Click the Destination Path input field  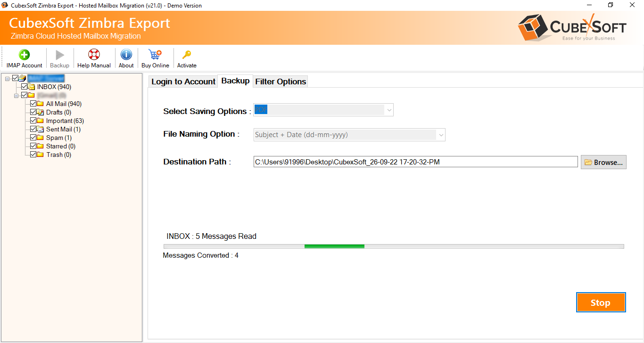(415, 162)
